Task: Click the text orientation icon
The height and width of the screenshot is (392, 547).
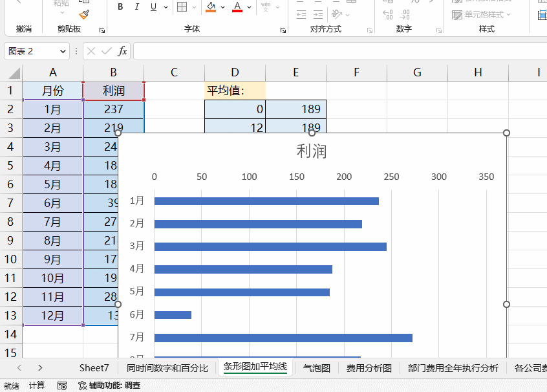Action: tap(337, 15)
